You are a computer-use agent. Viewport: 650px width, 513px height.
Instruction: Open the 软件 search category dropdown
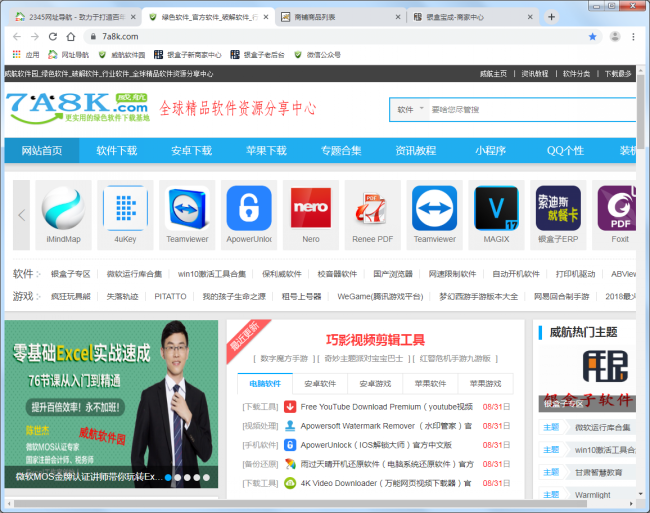(410, 109)
